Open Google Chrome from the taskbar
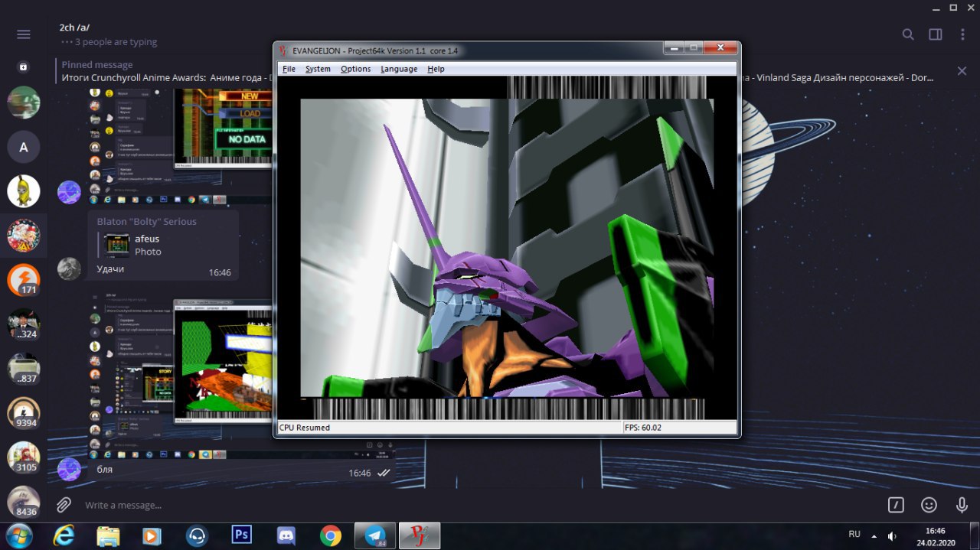Screen dimensions: 980x550 [x=331, y=535]
